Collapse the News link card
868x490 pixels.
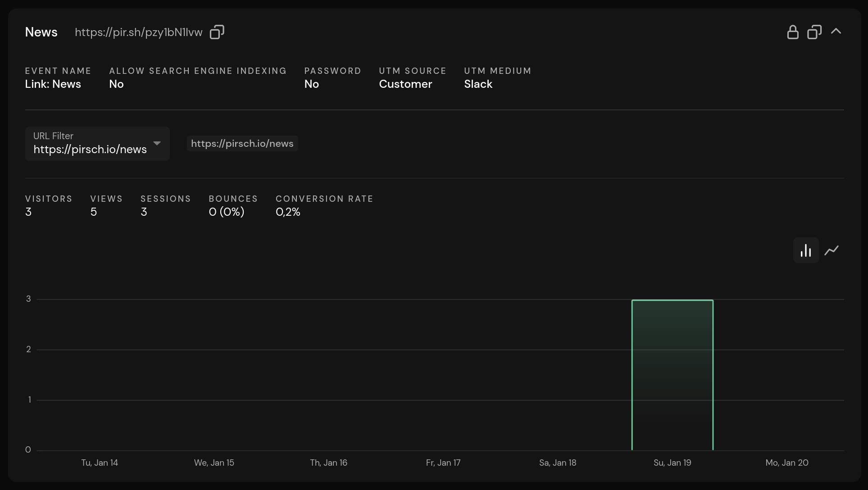coord(836,32)
